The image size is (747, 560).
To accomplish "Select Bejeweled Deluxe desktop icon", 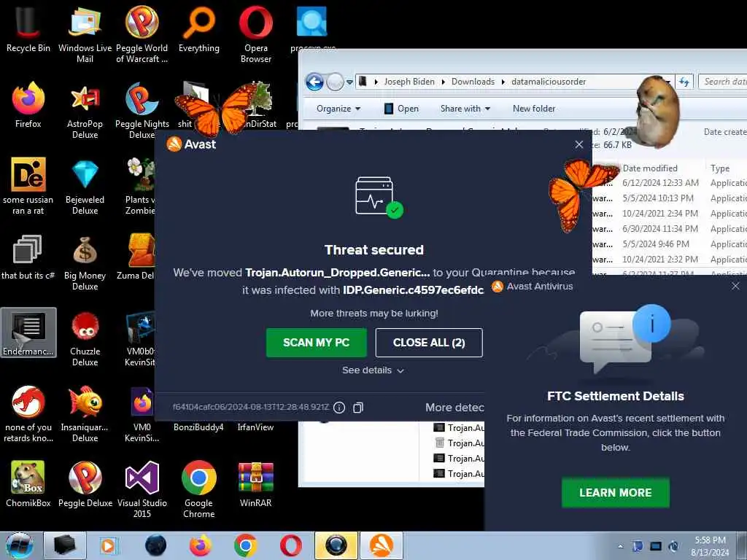I will [x=85, y=186].
